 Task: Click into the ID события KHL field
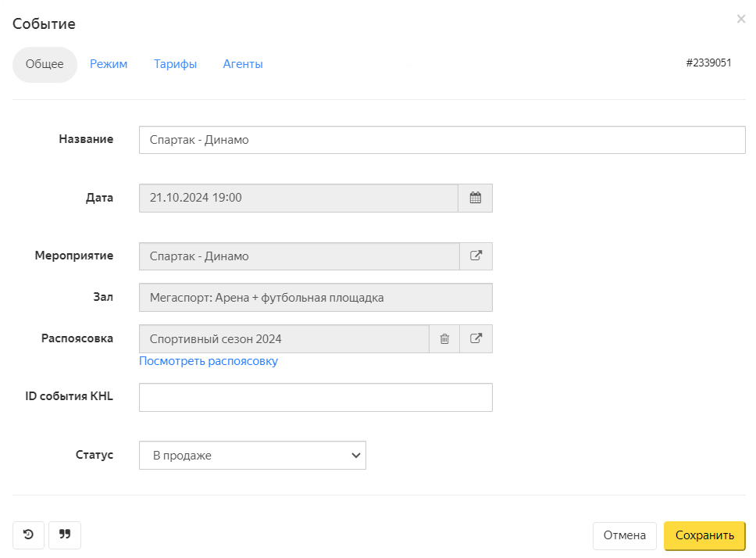coord(316,397)
